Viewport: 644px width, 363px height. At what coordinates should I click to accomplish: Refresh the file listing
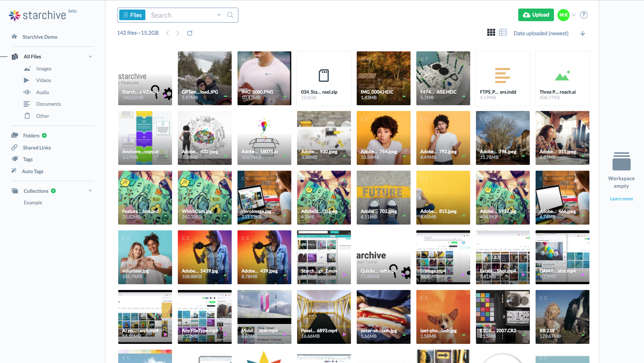190,33
